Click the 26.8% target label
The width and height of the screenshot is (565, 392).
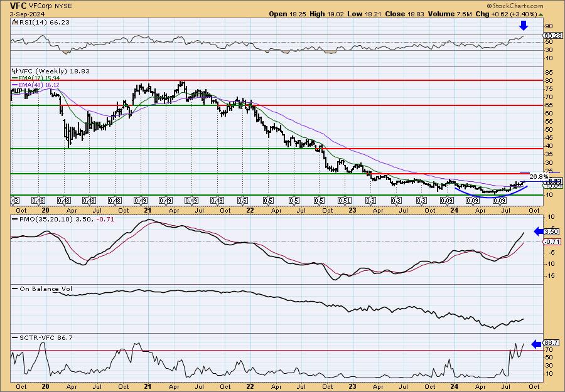tap(539, 177)
